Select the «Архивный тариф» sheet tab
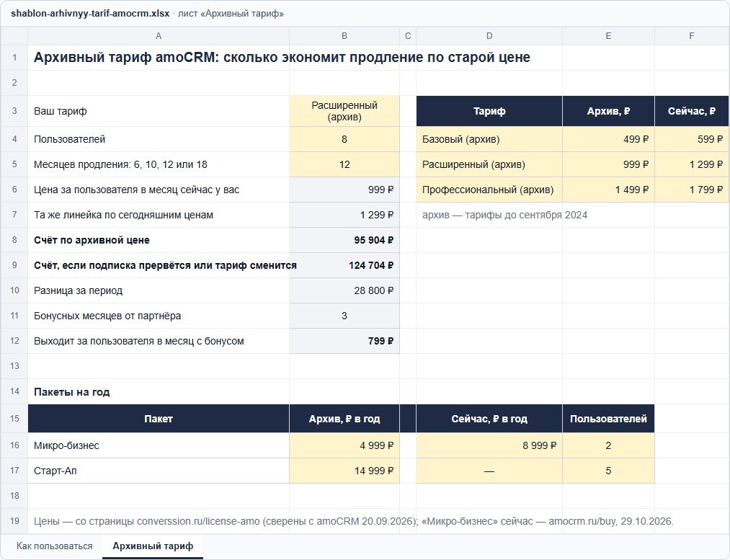 click(153, 546)
